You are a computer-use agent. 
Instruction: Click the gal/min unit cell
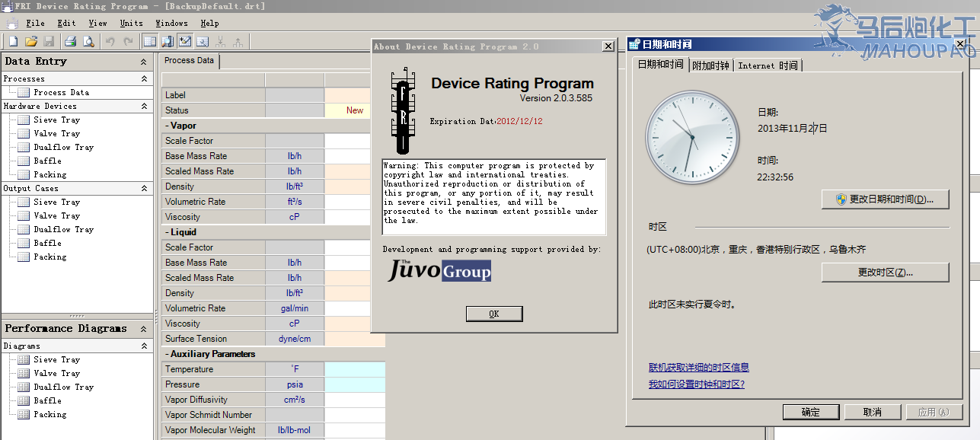click(295, 308)
